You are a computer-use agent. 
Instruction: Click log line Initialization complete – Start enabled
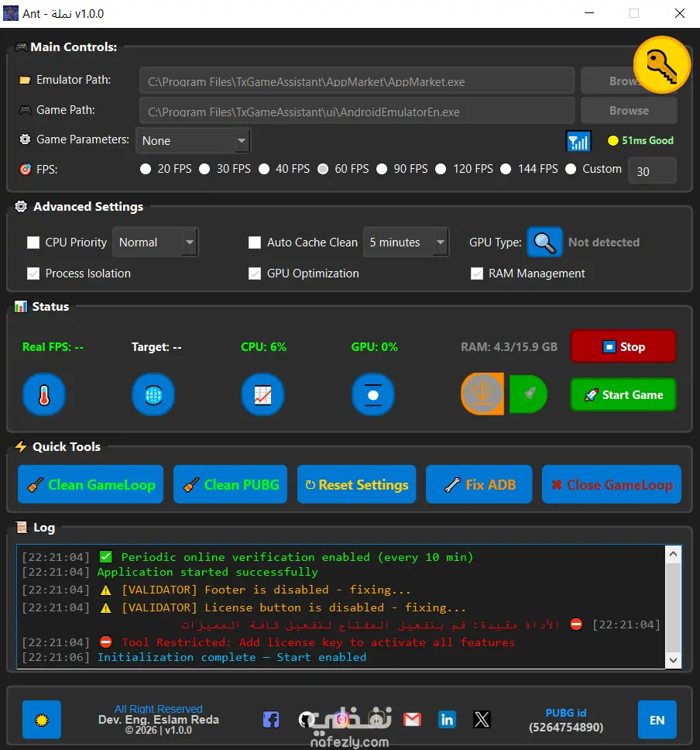232,657
